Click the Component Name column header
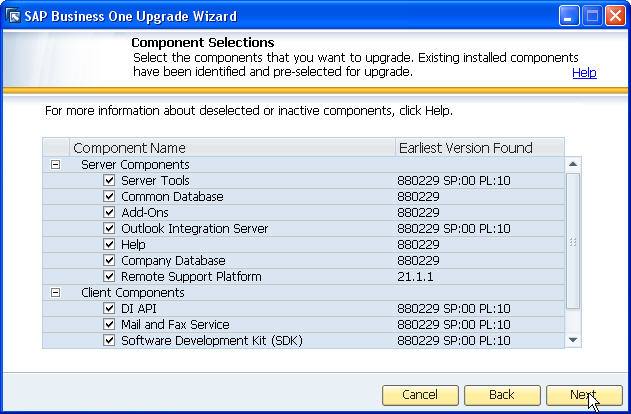This screenshot has width=631, height=414. (232, 148)
